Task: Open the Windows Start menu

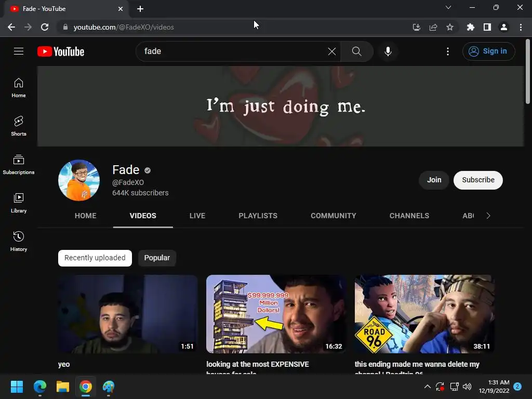Action: [17, 387]
